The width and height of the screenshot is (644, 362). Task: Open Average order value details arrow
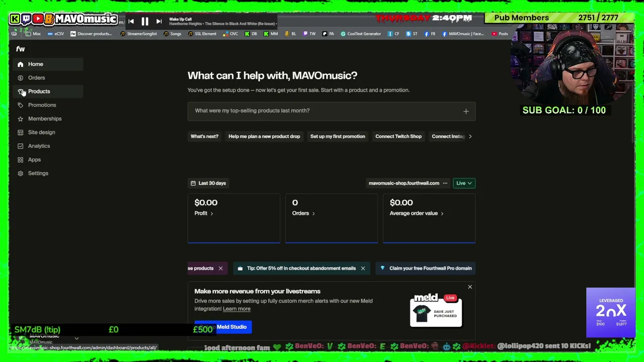click(x=442, y=214)
